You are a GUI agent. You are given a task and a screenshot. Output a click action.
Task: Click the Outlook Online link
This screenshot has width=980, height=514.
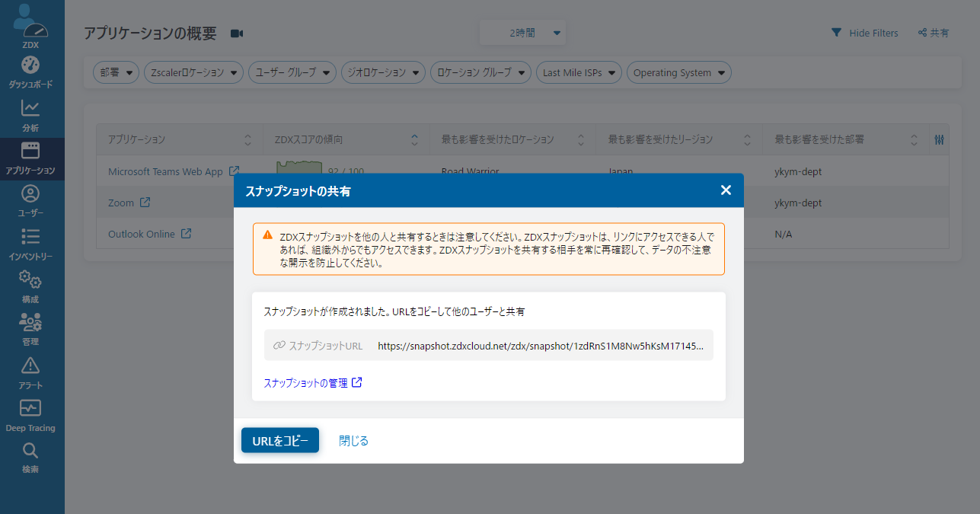[x=142, y=234]
